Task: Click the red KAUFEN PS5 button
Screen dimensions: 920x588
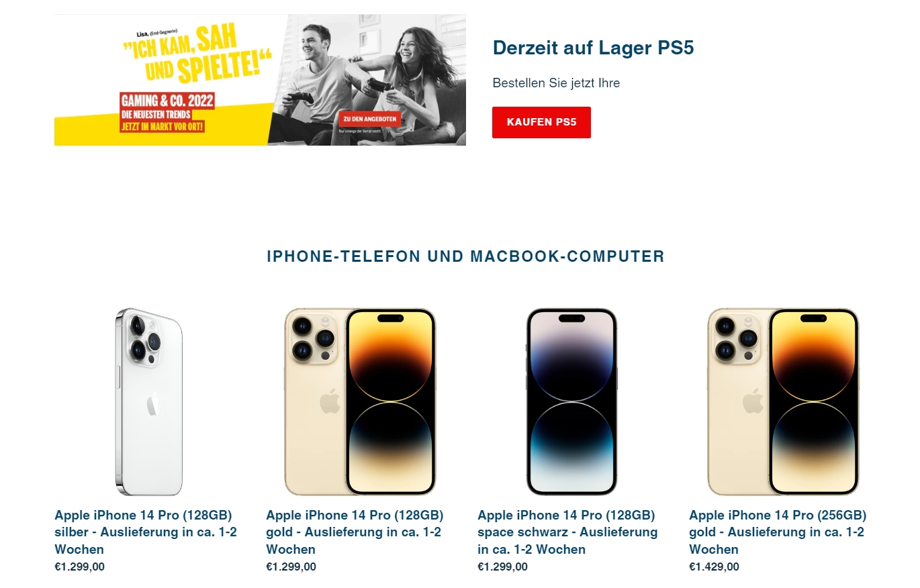Action: tap(541, 122)
